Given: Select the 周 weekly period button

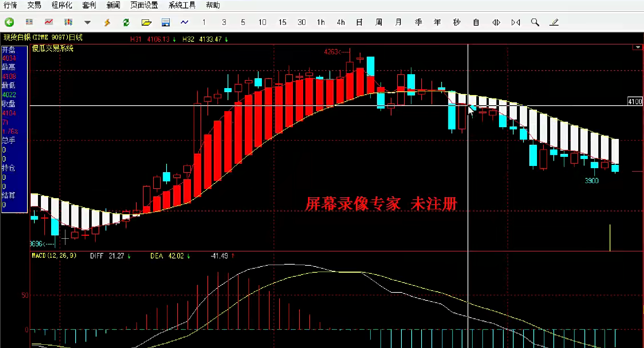Looking at the screenshot, I should pos(379,22).
